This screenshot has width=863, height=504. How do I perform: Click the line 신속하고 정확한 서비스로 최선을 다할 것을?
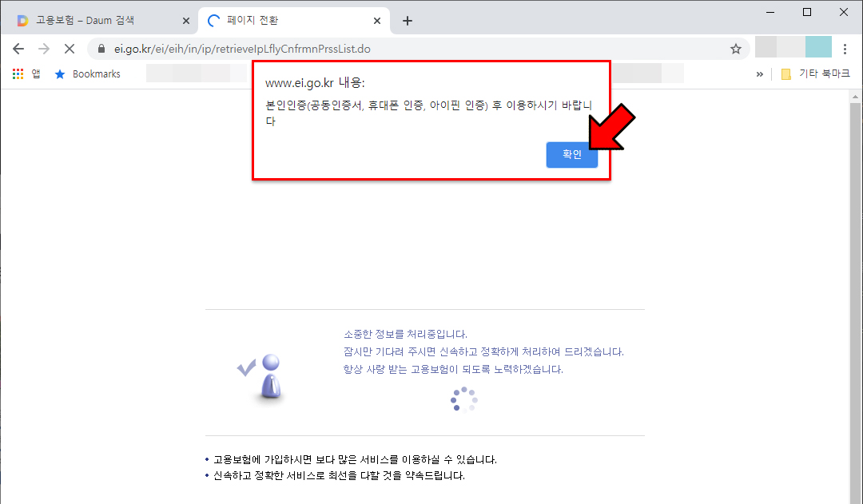click(x=339, y=475)
